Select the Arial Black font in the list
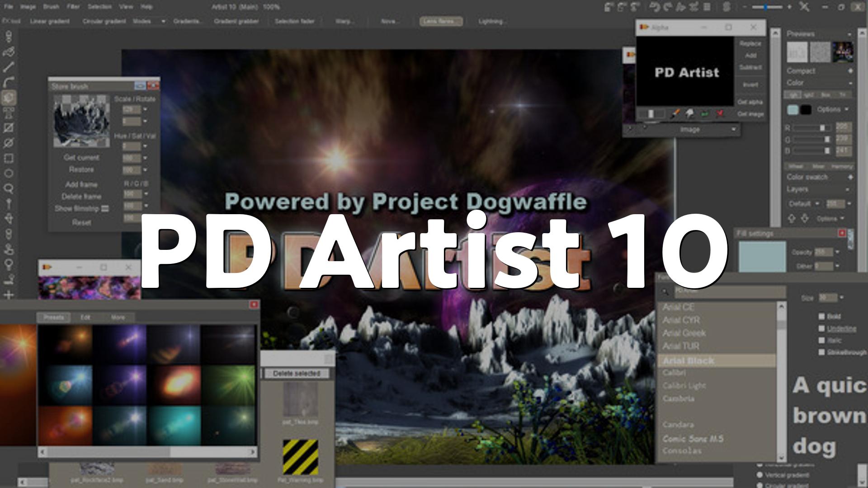Image resolution: width=868 pixels, height=488 pixels. (x=717, y=361)
